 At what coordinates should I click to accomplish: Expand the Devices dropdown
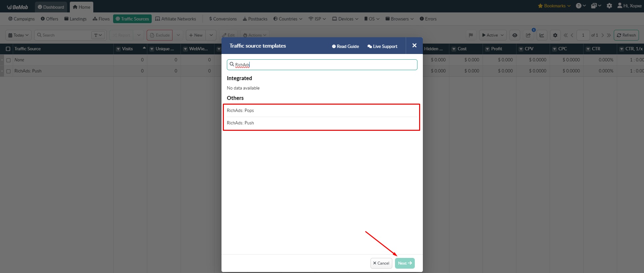345,19
